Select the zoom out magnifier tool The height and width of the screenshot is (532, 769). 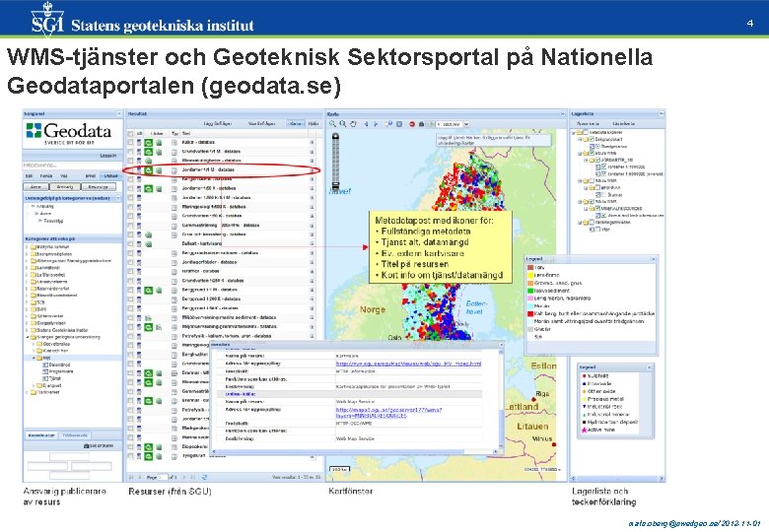[x=343, y=124]
